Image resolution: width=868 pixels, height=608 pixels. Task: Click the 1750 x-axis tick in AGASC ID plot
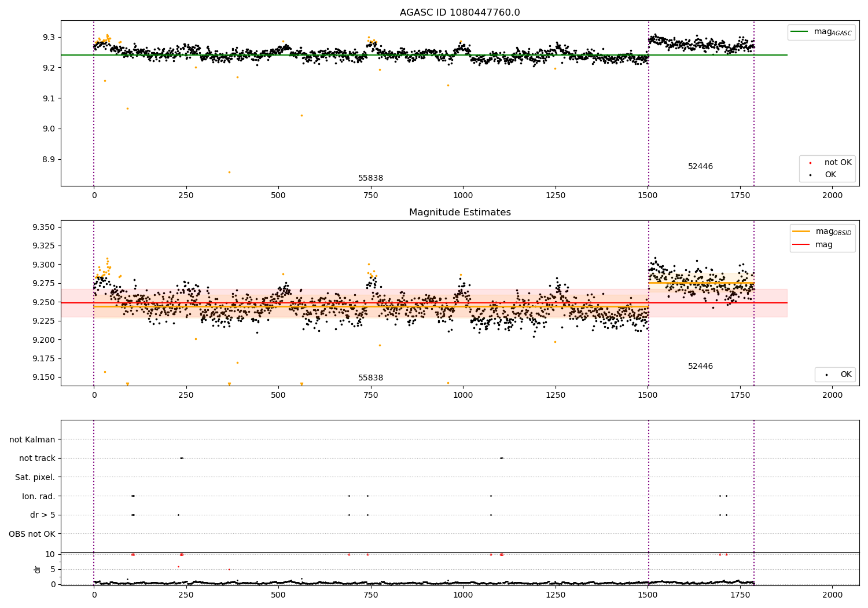[x=740, y=195]
